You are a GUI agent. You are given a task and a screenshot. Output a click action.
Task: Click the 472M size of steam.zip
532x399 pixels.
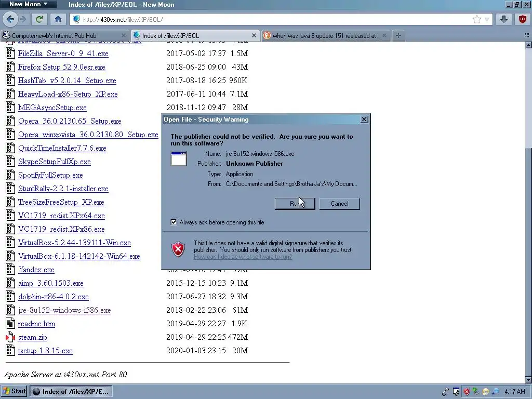(x=238, y=337)
